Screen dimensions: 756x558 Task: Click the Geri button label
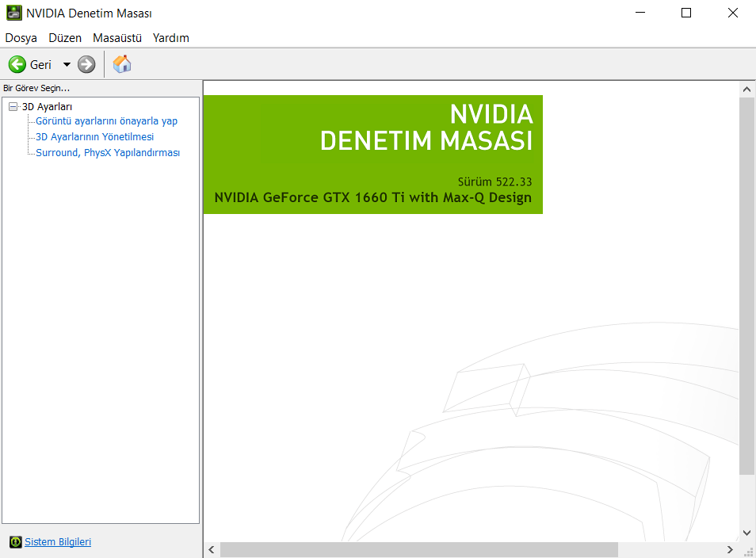pos(40,65)
